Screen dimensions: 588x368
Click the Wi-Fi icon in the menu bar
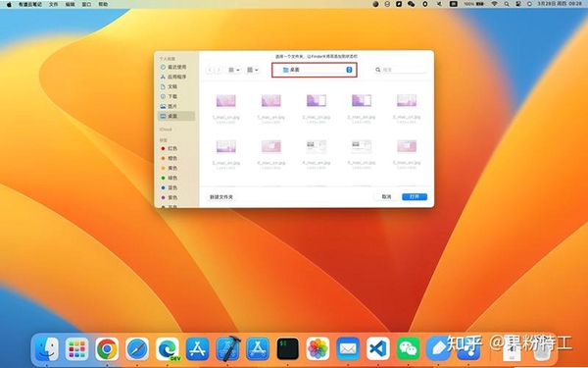tap(495, 4)
